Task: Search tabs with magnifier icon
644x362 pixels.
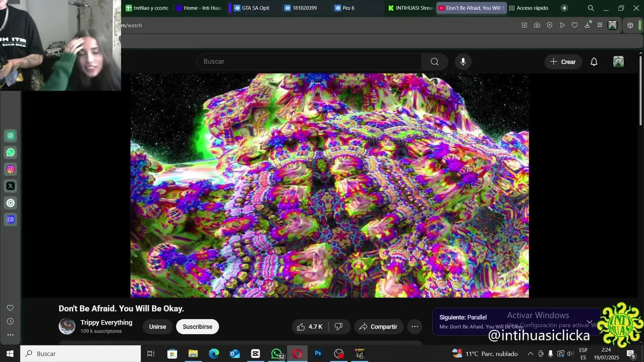Action: click(591, 8)
